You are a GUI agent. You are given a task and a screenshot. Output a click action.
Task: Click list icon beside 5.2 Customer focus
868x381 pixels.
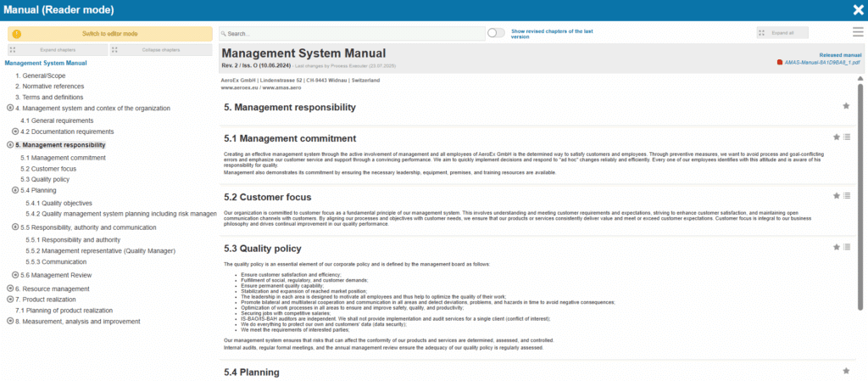(847, 195)
